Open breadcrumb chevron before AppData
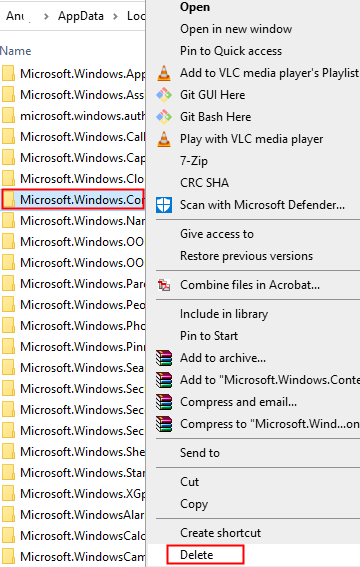The width and height of the screenshot is (360, 567). [46, 16]
